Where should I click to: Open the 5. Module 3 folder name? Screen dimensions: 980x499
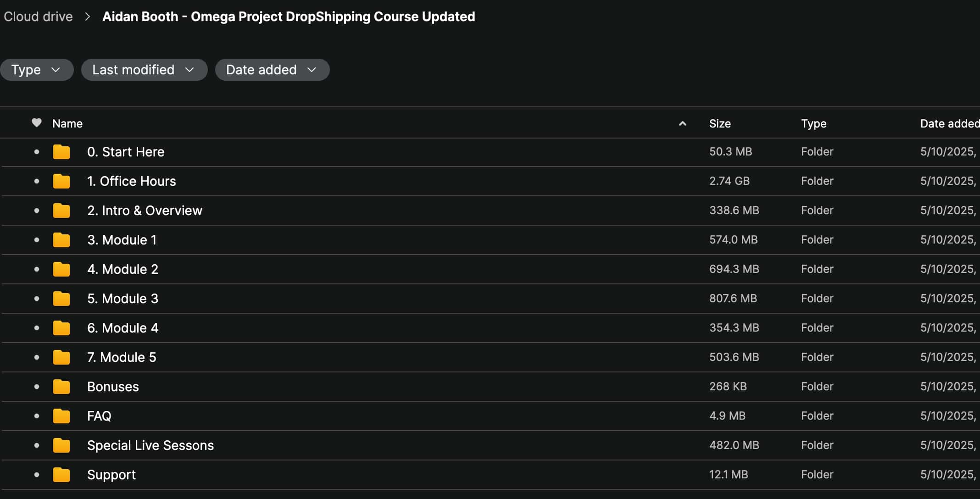click(x=122, y=299)
